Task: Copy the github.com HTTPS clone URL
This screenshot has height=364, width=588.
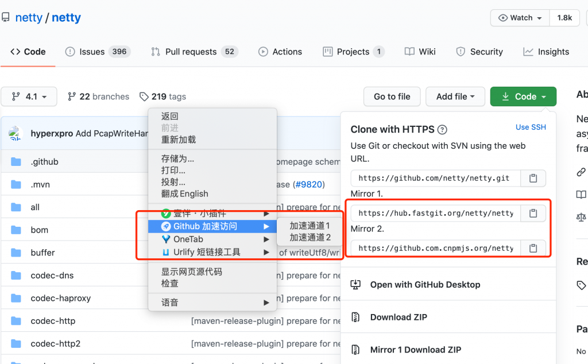Action: [x=533, y=179]
